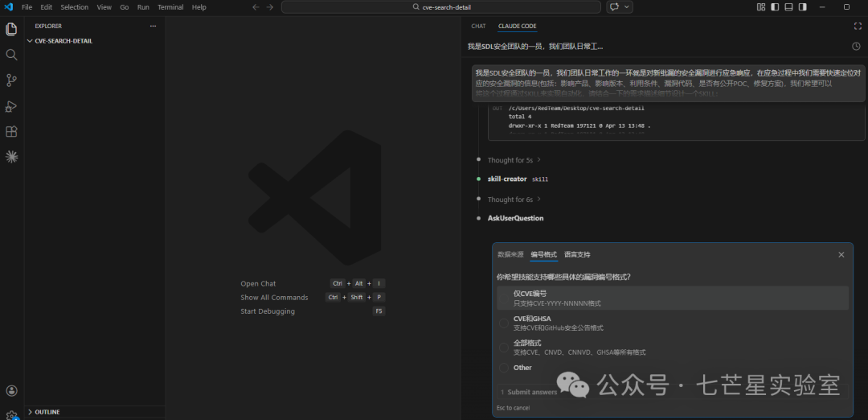Viewport: 868px width, 420px height.
Task: Click the EXPLORER panel title
Action: coord(48,26)
